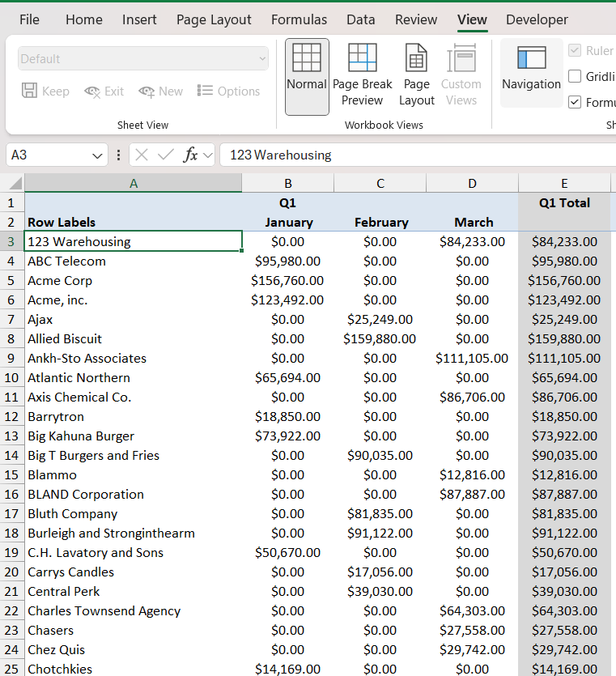Open the Developer tab
This screenshot has width=616, height=676.
coord(537,19)
